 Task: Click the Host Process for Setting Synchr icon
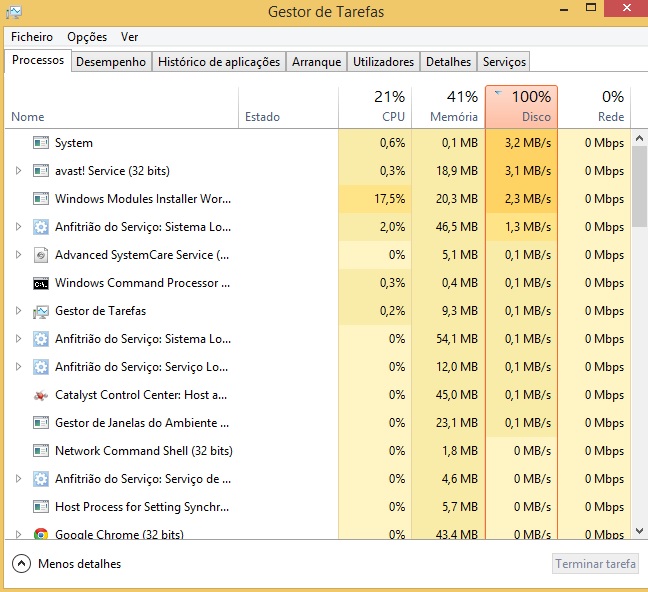click(x=41, y=507)
